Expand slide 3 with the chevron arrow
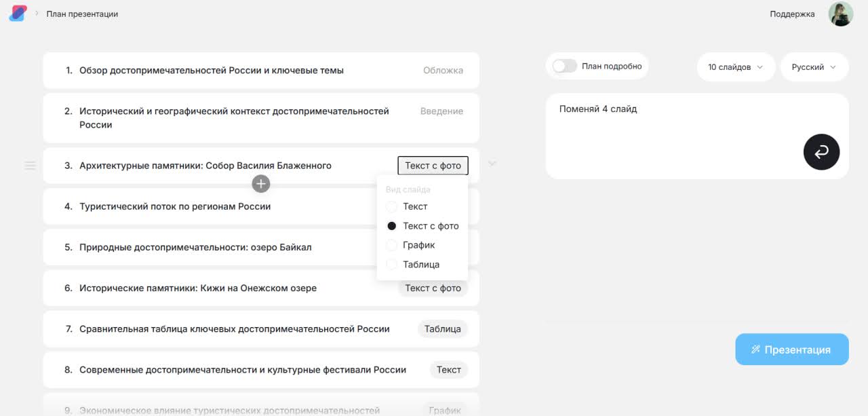Image resolution: width=868 pixels, height=416 pixels. 492,164
